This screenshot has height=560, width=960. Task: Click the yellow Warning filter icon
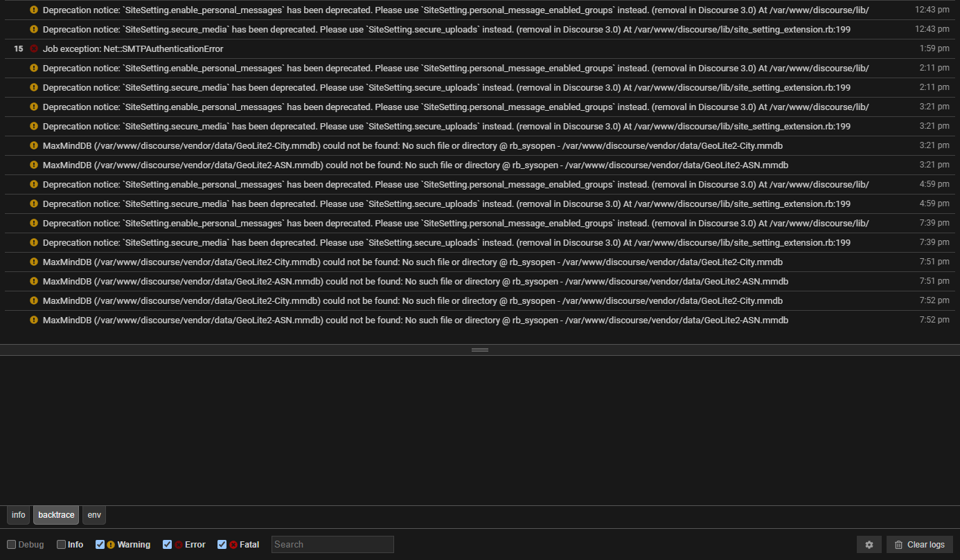tap(109, 544)
